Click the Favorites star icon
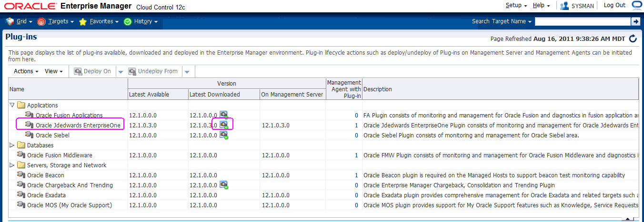 tap(83, 21)
